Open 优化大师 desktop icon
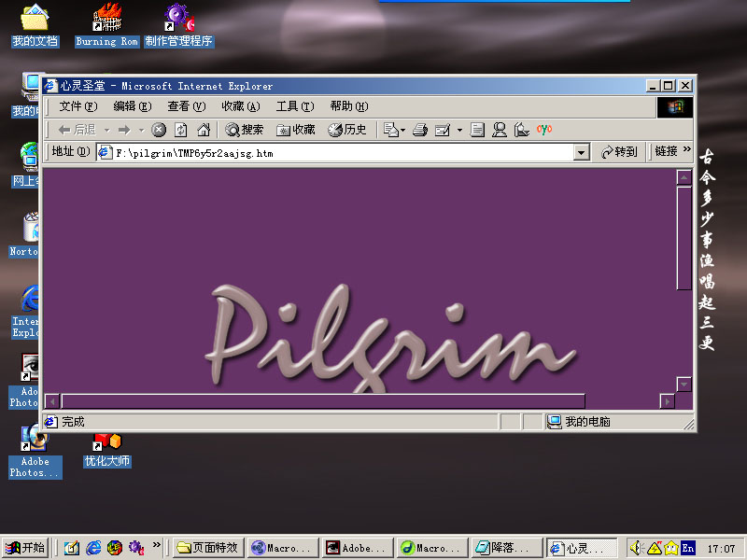The width and height of the screenshot is (747, 560). [x=106, y=447]
